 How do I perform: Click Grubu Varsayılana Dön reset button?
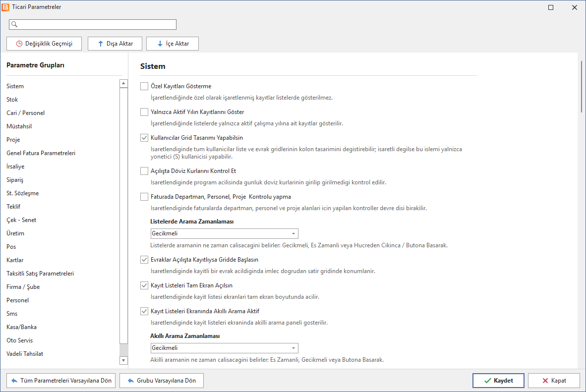pyautogui.click(x=162, y=381)
